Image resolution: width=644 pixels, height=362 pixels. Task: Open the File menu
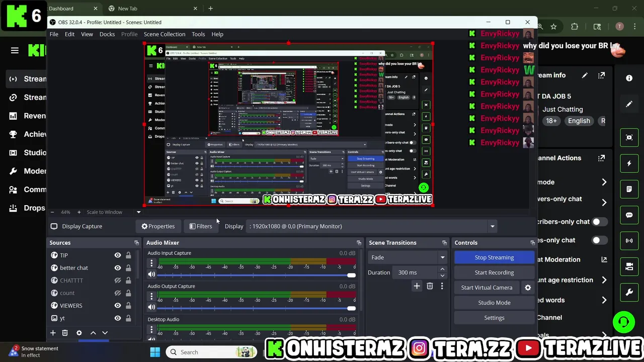54,34
